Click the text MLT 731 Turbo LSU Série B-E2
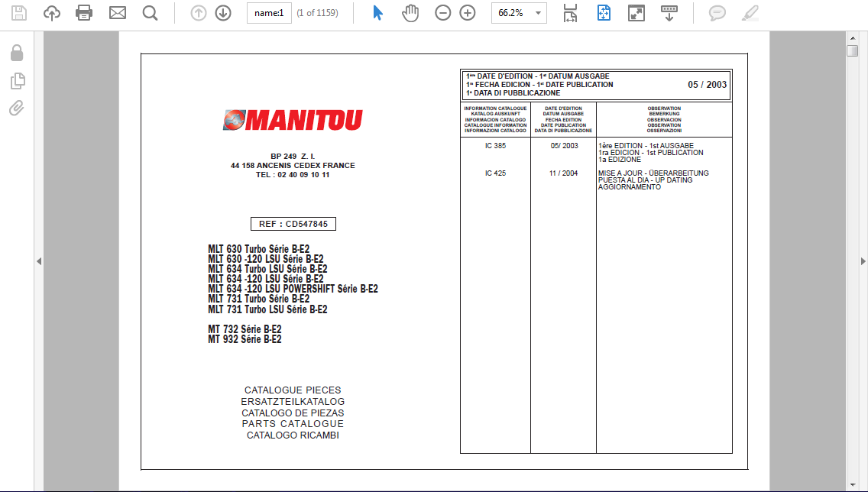868x492 pixels. coord(268,309)
